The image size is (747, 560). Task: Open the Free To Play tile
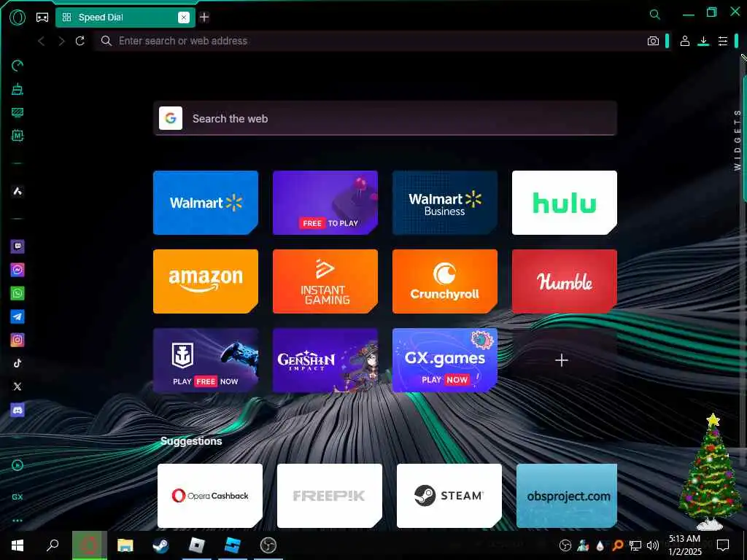click(325, 203)
